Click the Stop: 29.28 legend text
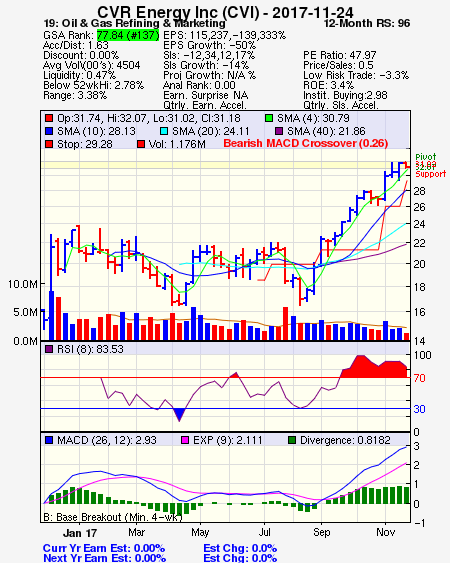This screenshot has height=563, width=450. pyautogui.click(x=85, y=144)
